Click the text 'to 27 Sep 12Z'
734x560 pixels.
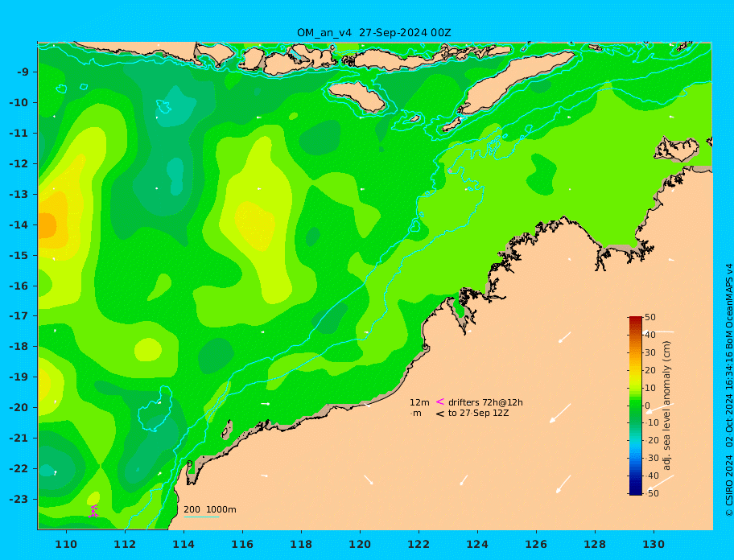pos(478,413)
